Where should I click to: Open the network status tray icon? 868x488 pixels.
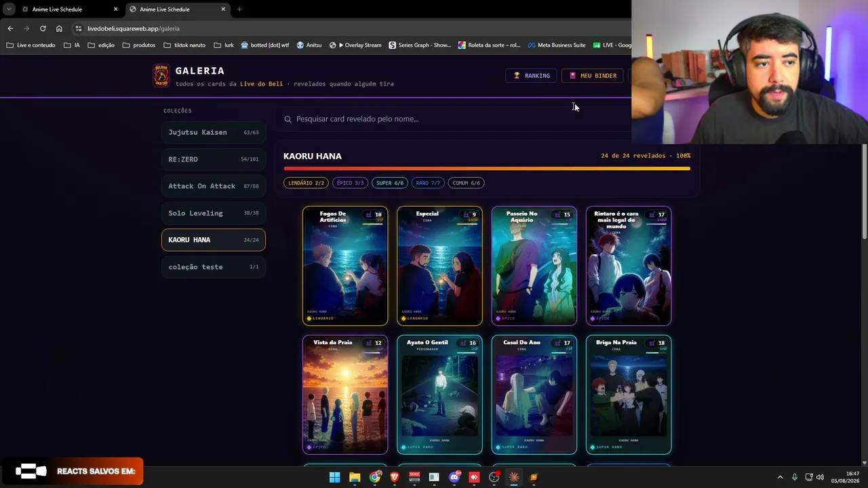click(x=809, y=477)
